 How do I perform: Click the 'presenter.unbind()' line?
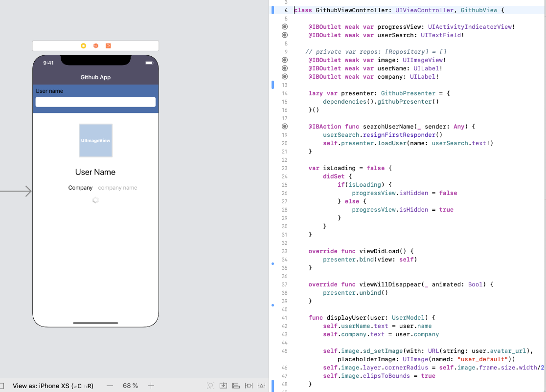click(355, 293)
